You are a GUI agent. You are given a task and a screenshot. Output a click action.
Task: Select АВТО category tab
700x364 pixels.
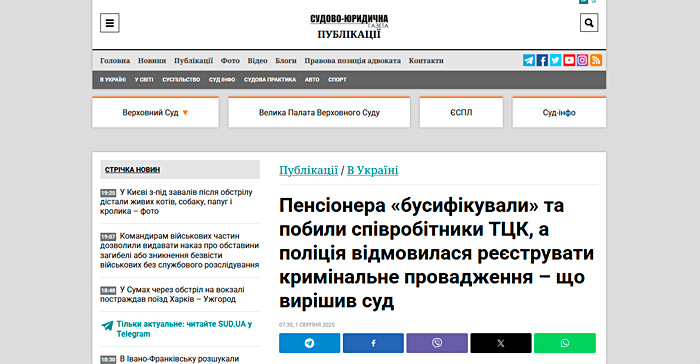(x=312, y=79)
